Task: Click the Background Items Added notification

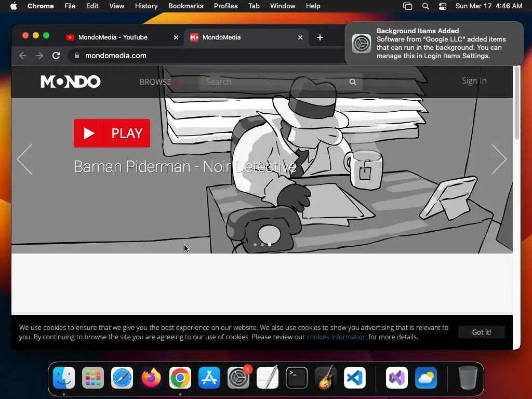Action: 434,44
